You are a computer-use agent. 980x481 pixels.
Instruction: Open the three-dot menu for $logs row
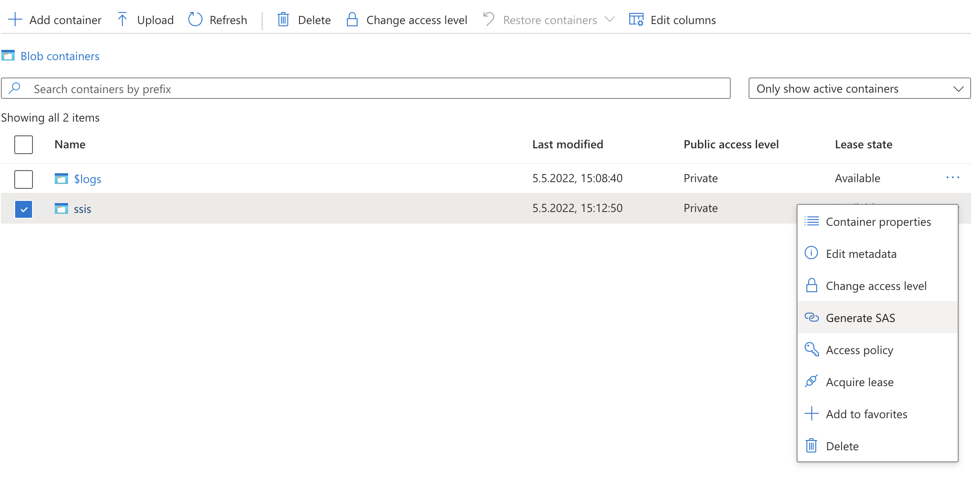click(952, 178)
